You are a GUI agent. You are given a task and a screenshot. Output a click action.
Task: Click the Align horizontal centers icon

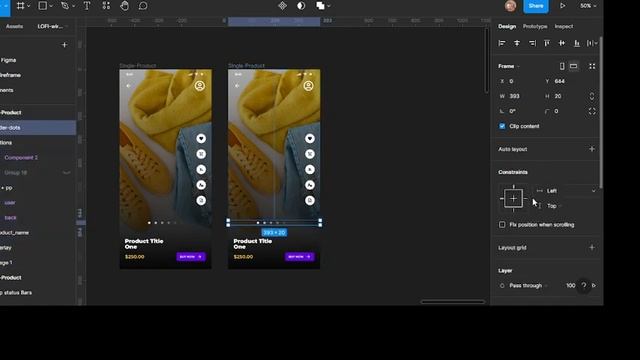[517, 43]
